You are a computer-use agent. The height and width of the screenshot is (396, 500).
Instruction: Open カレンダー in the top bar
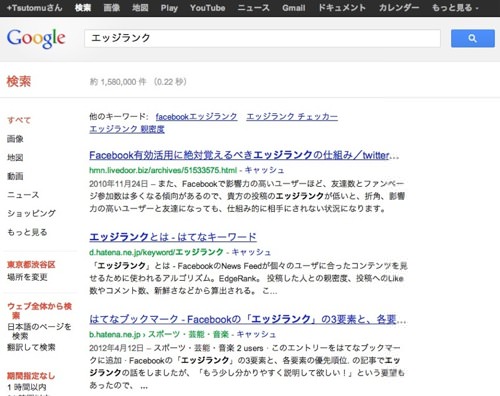[x=399, y=8]
